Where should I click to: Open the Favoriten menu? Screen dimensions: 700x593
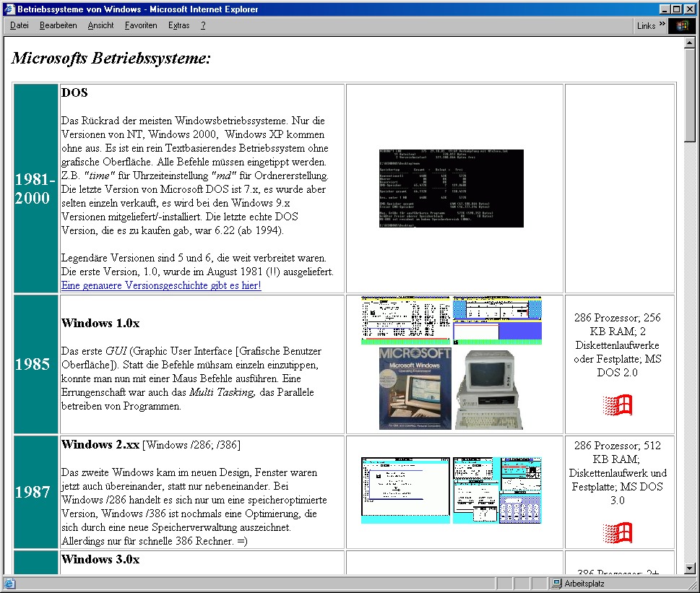click(141, 25)
